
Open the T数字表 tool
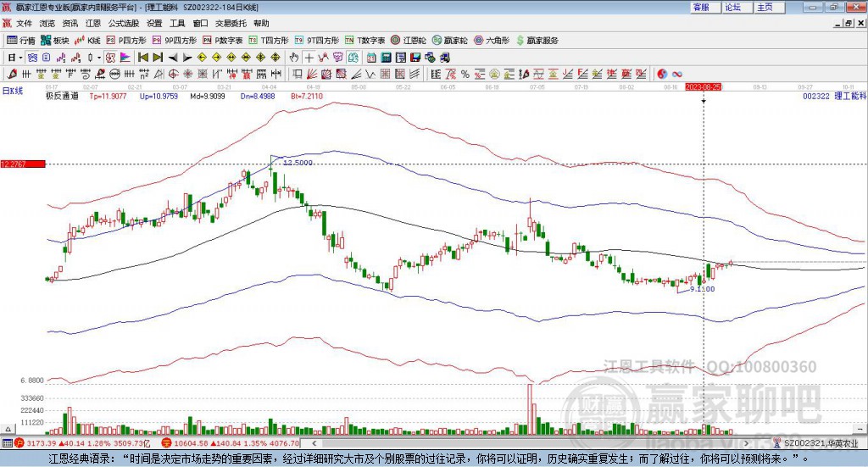(364, 41)
